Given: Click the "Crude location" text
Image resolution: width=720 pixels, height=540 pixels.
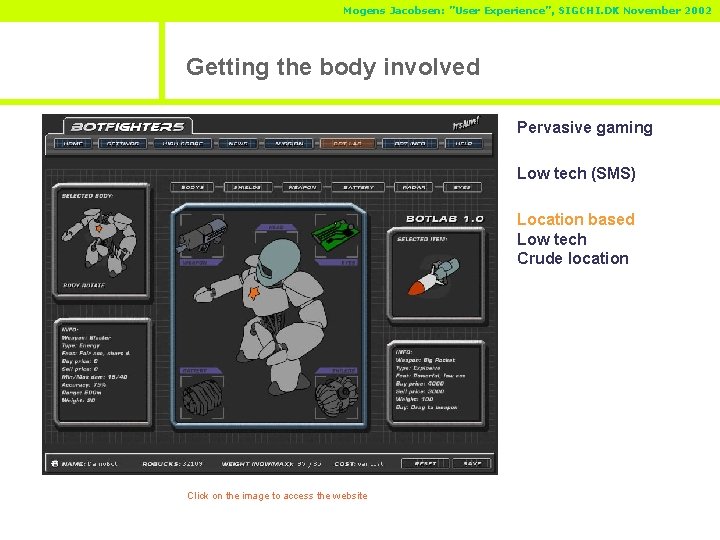Looking at the screenshot, I should (x=573, y=259).
